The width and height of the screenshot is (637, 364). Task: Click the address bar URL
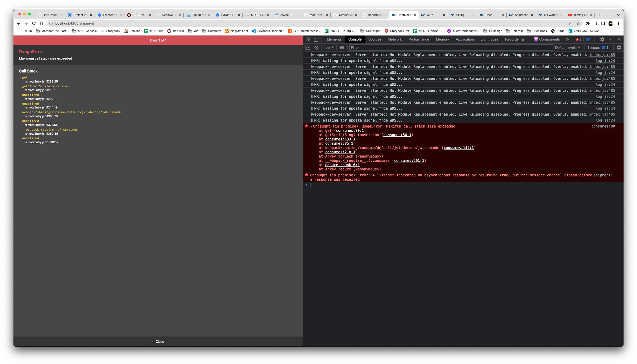(x=74, y=23)
